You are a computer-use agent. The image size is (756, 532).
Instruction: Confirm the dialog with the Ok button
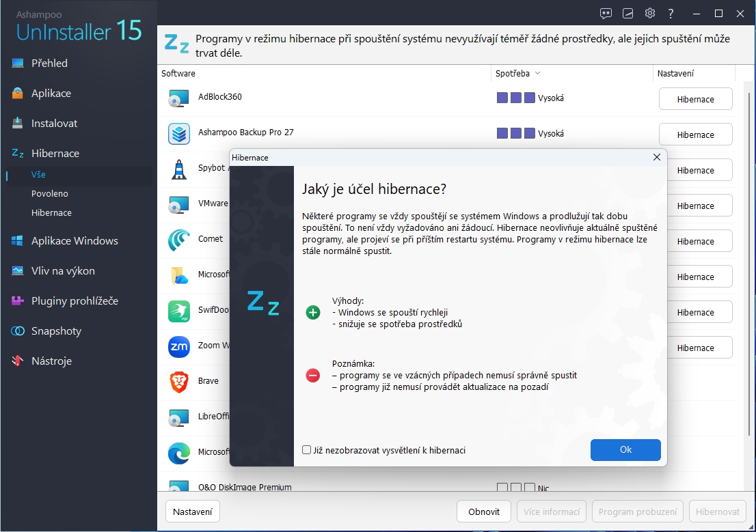(625, 450)
